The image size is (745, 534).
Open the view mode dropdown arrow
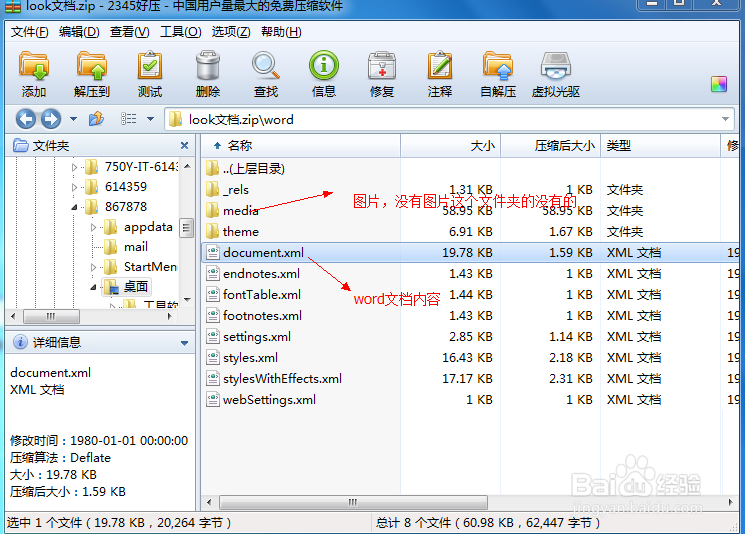pos(150,119)
